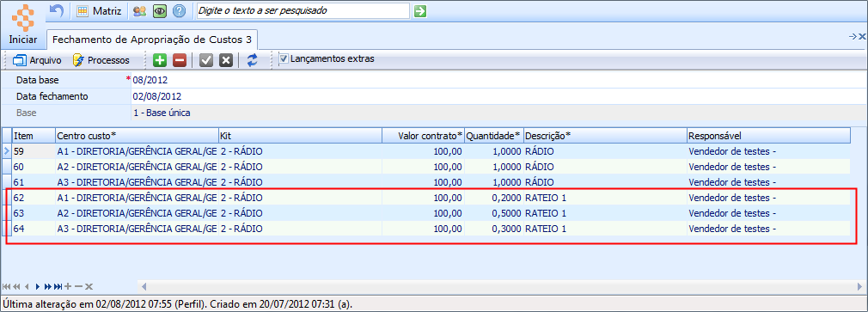Switch to Fechamento de Apropriação de Custos 3 tab
The image size is (868, 312).
[x=152, y=40]
